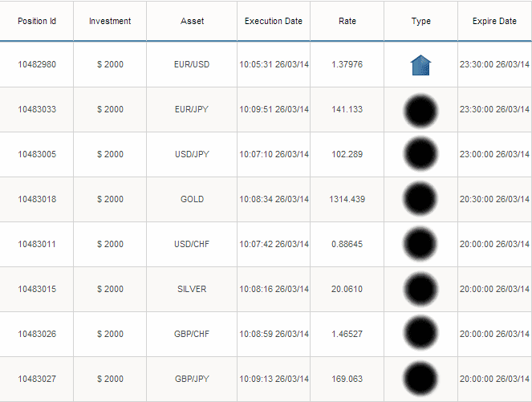This screenshot has width=532, height=402.
Task: Click the blue up-arrow Type icon for EUR/USD
Action: point(420,65)
